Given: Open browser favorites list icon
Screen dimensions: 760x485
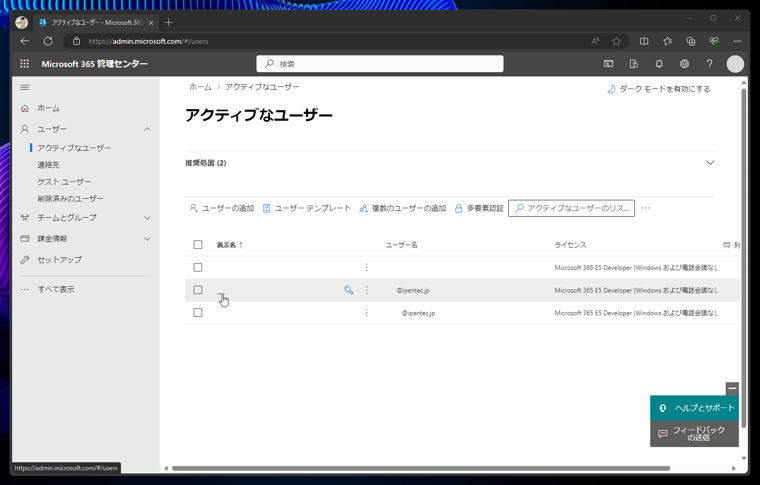Looking at the screenshot, I should (667, 41).
